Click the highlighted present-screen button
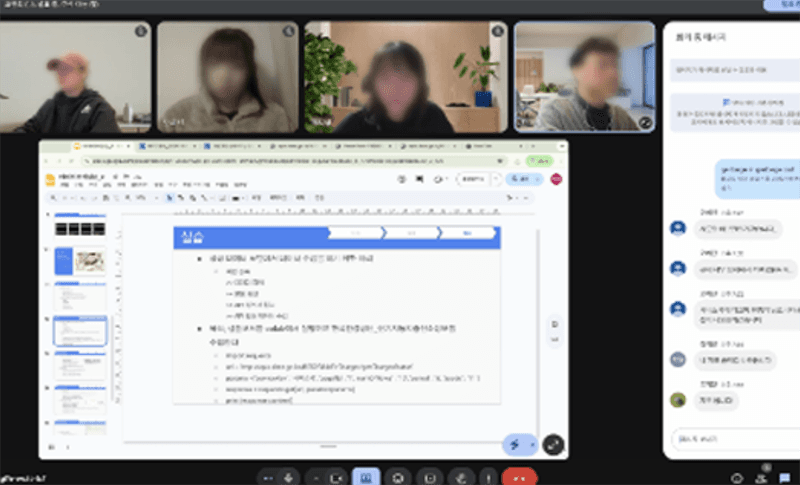 366,478
